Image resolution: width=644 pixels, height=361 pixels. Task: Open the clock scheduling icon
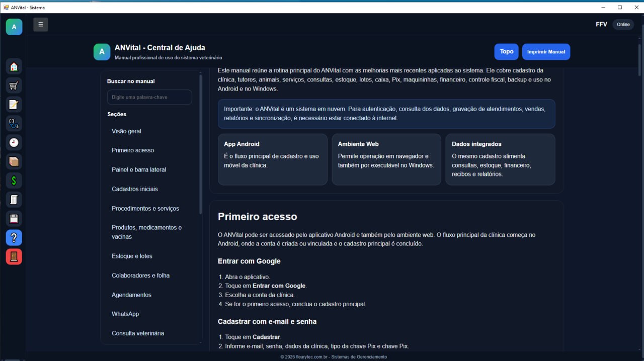point(14,143)
